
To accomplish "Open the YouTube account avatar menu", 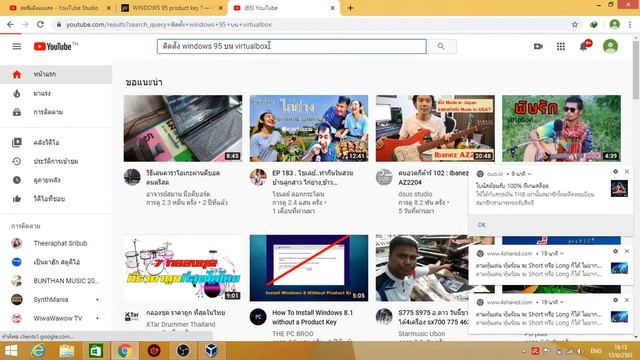I will (610, 46).
